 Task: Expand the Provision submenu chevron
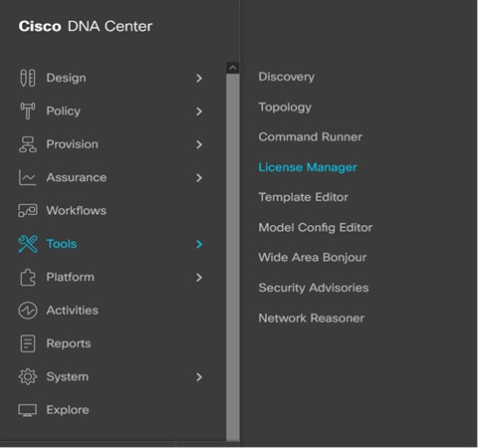199,144
